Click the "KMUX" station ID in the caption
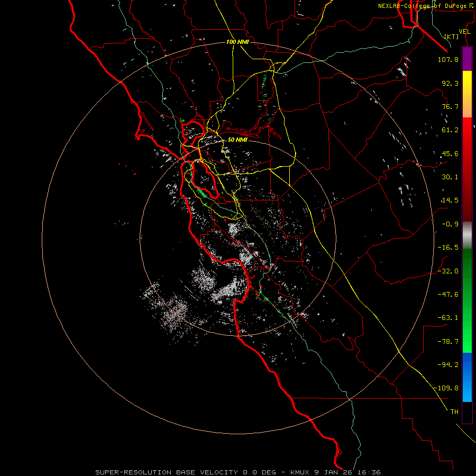The height and width of the screenshot is (476, 476). tap(300, 472)
